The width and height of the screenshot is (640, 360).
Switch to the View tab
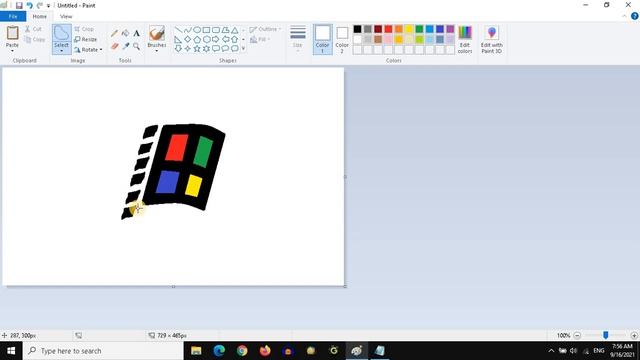[x=66, y=16]
